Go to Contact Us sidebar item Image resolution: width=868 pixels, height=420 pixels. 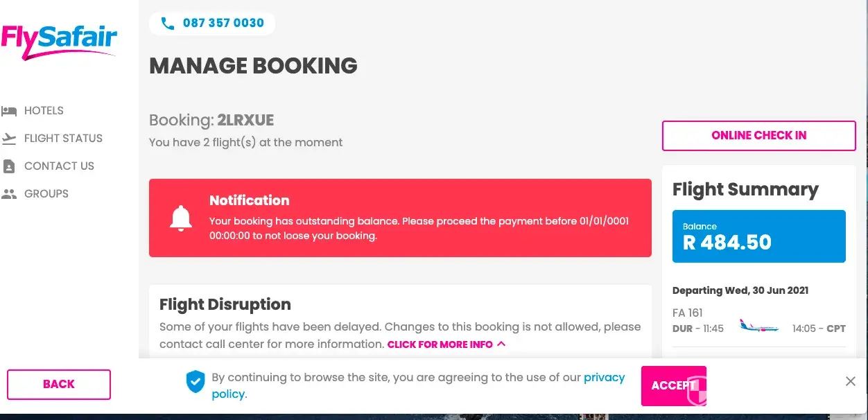[x=59, y=166]
